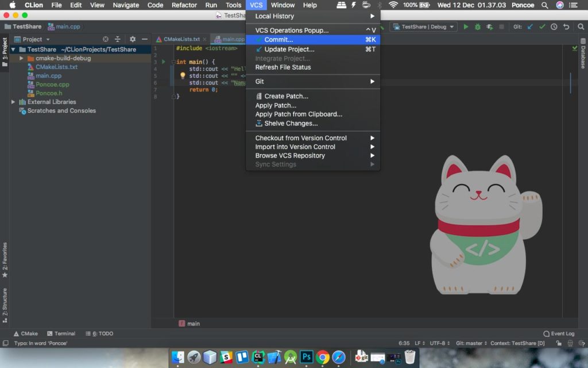Open the Database side panel
The image size is (588, 368).
pos(583,53)
